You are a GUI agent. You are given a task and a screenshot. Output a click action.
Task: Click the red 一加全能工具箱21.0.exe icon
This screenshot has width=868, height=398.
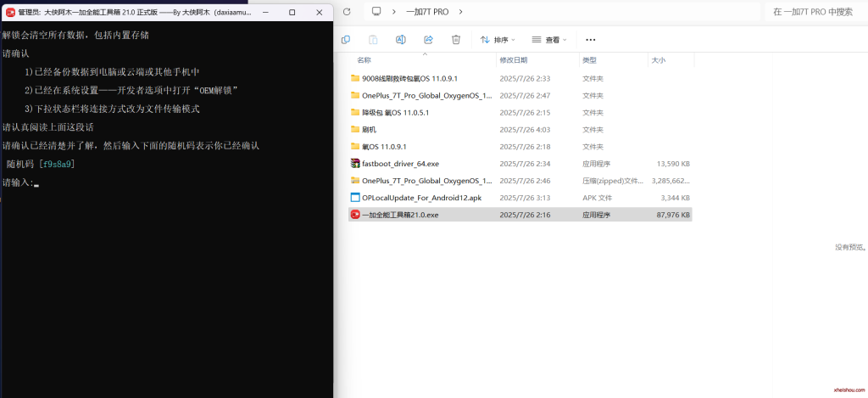tap(355, 215)
